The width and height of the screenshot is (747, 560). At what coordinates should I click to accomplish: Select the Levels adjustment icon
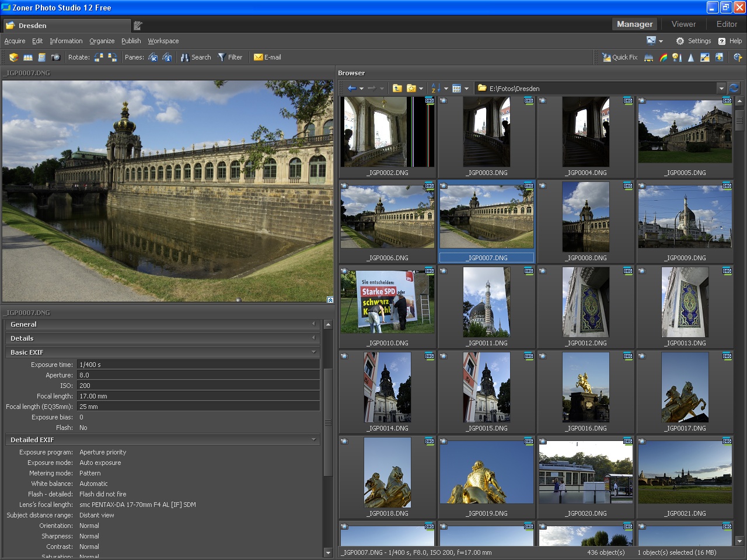(x=648, y=57)
